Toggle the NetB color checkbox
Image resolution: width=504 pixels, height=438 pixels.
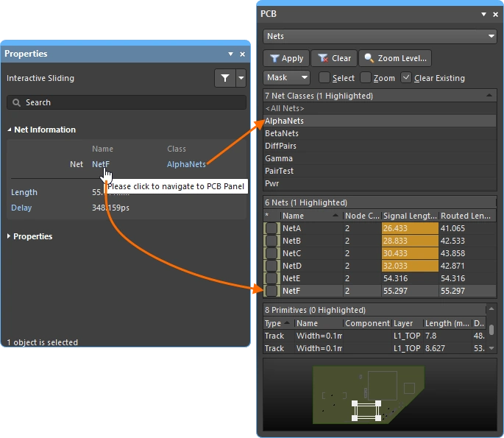click(271, 241)
